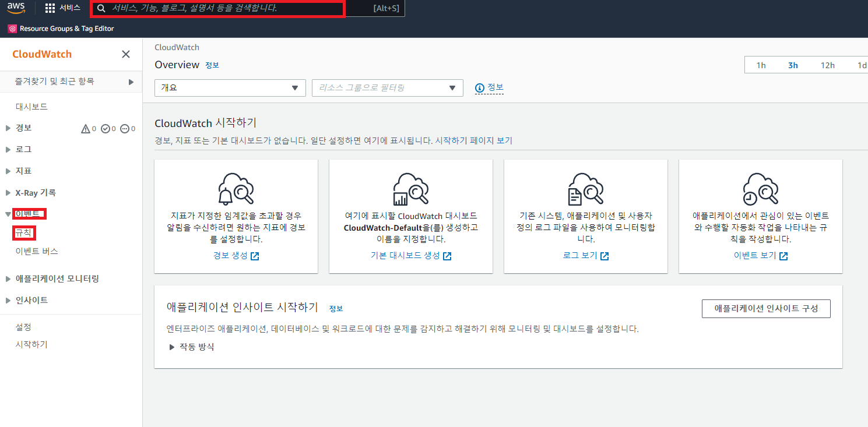The height and width of the screenshot is (427, 868).
Task: Click Resource Groups & Tag Editor text
Action: [67, 29]
